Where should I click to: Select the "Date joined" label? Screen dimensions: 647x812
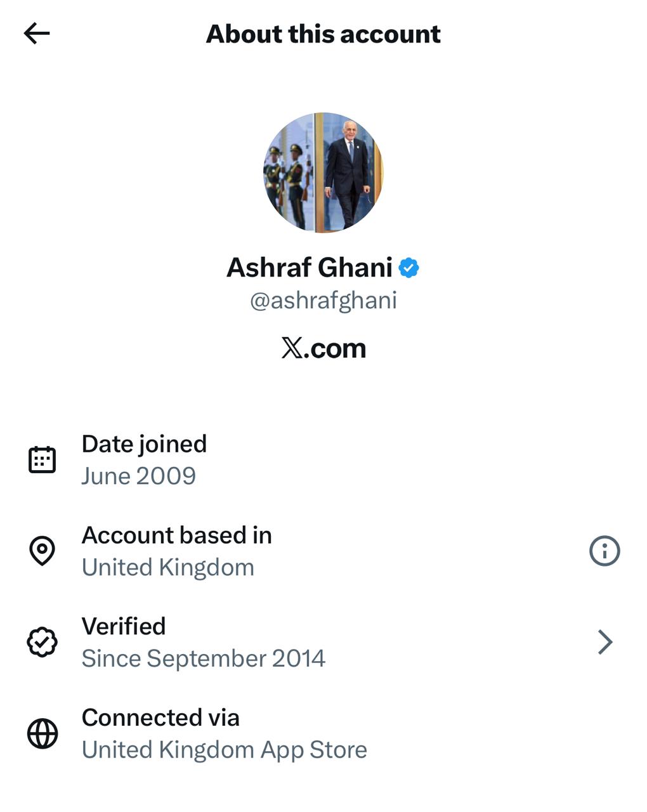pyautogui.click(x=144, y=444)
